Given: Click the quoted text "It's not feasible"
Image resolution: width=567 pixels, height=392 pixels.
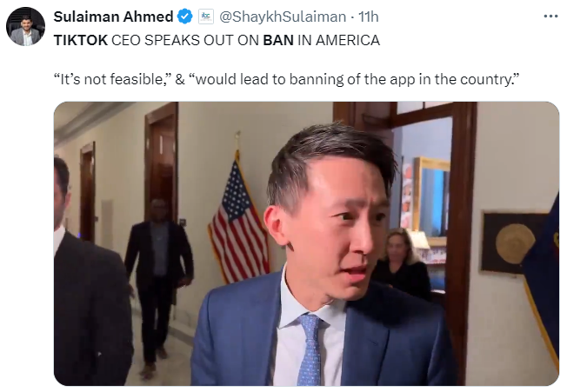Looking at the screenshot, I should (x=112, y=79).
